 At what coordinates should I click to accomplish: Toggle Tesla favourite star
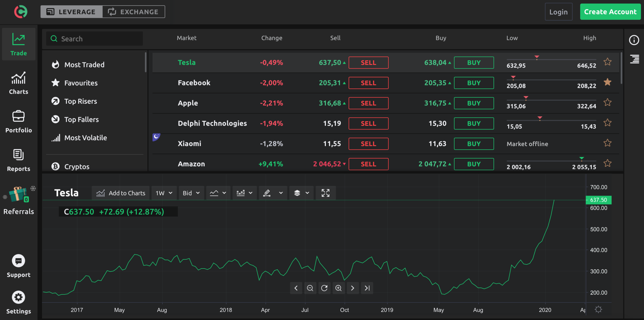click(x=608, y=62)
